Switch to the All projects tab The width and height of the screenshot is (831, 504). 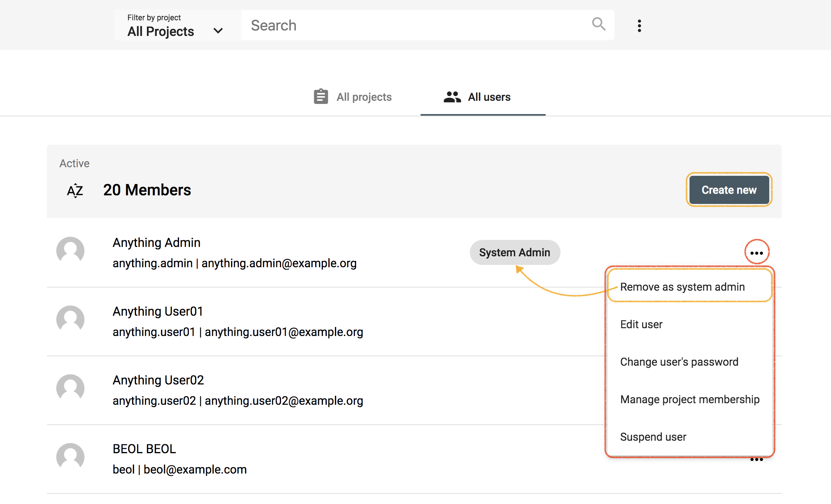tap(364, 97)
